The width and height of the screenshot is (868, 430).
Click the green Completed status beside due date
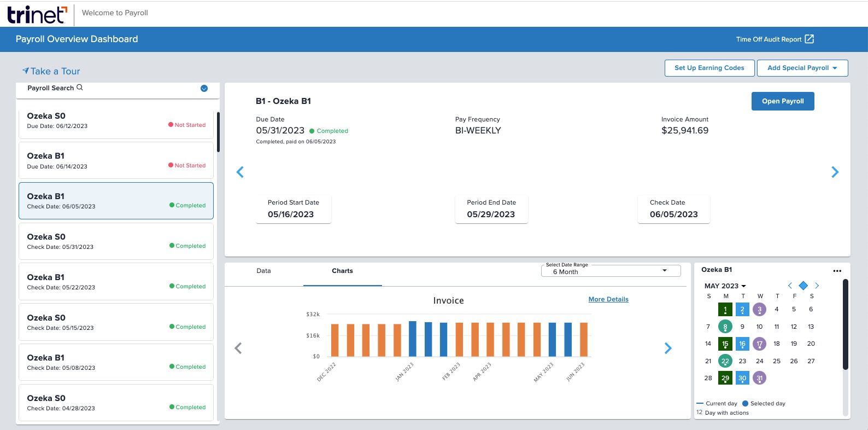coord(329,131)
